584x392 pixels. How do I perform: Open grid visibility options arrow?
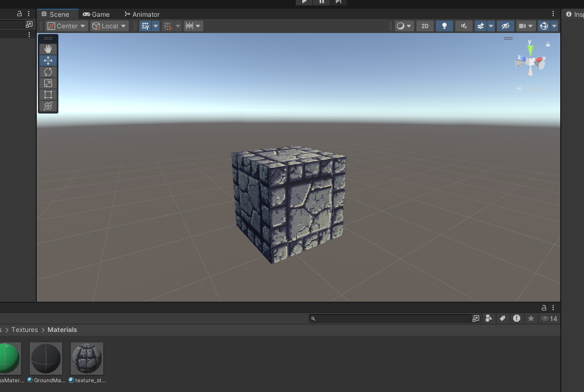click(x=156, y=26)
